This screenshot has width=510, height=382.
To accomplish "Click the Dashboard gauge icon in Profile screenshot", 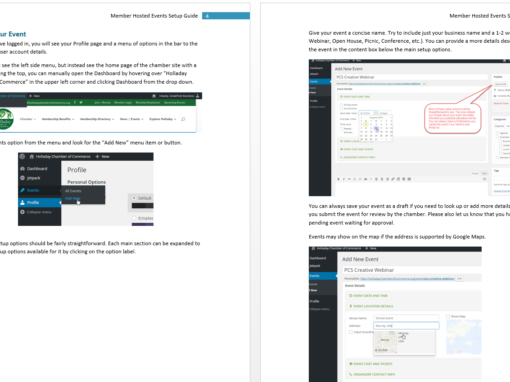I will 22,169.
